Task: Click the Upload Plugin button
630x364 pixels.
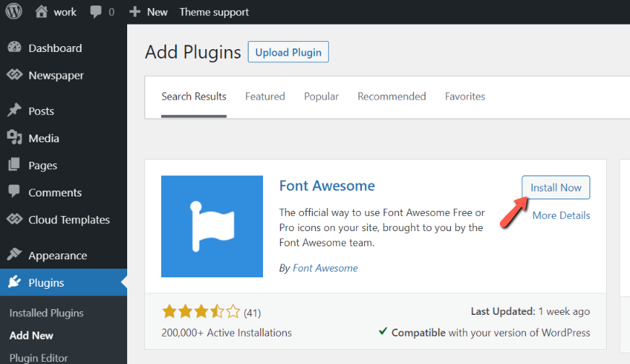Action: [x=288, y=52]
